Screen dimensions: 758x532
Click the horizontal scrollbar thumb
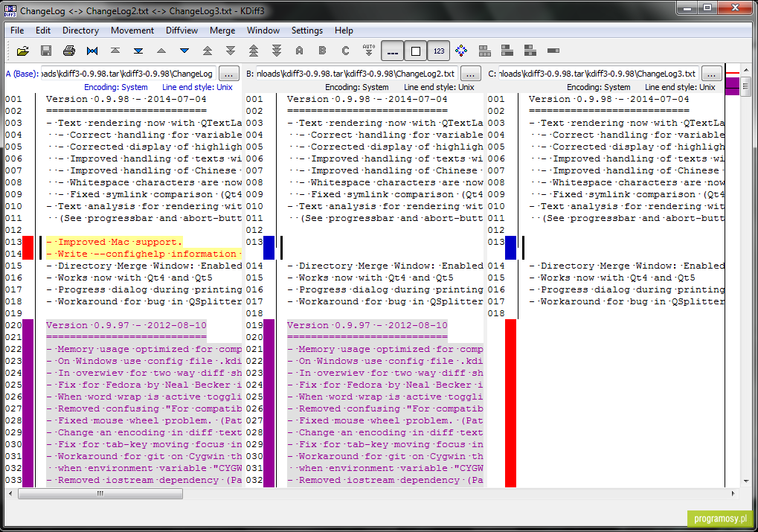point(100,494)
